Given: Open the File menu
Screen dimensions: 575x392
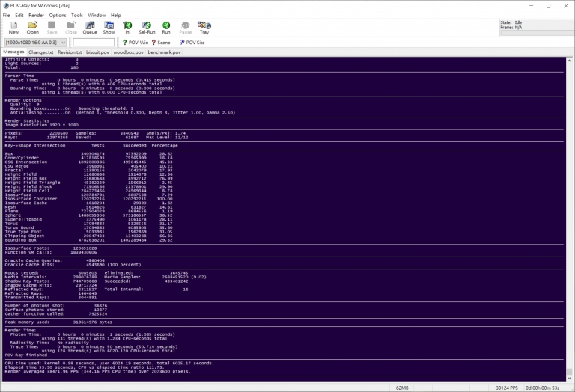Looking at the screenshot, I should pyautogui.click(x=6, y=16).
